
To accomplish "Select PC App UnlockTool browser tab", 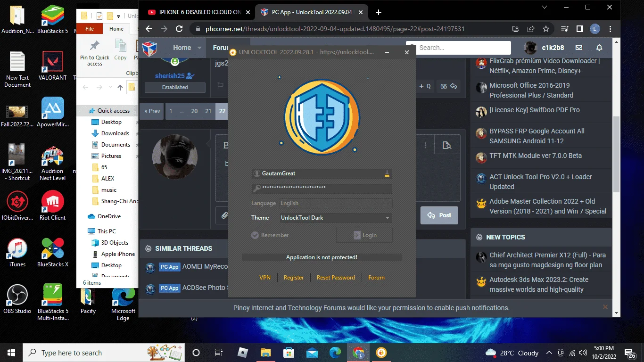I will [x=312, y=12].
